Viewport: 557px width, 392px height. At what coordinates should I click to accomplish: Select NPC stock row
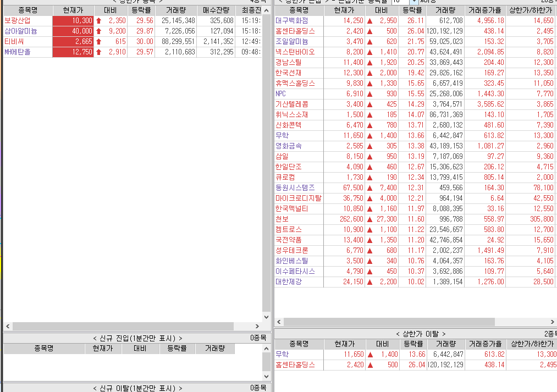pos(280,93)
